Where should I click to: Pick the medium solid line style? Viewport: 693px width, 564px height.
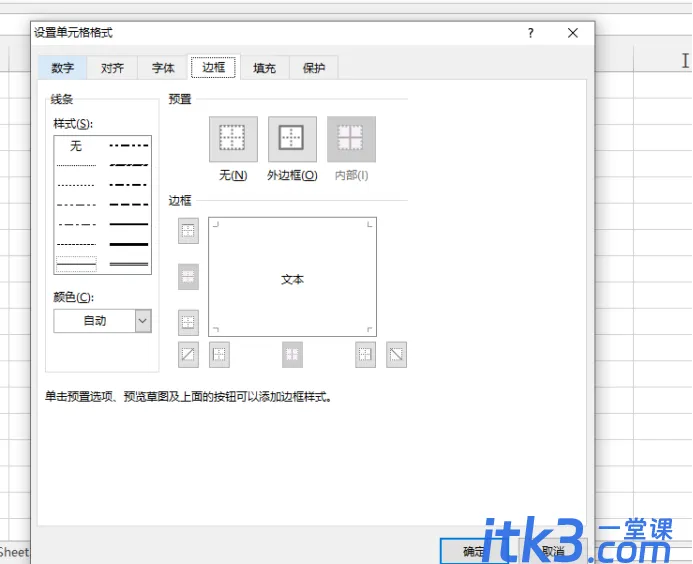point(129,225)
